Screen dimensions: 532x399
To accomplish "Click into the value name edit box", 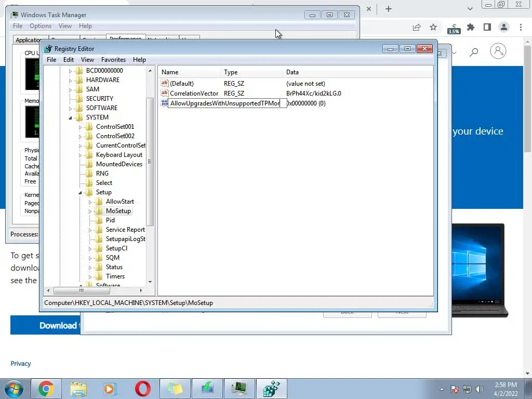I will [x=228, y=103].
